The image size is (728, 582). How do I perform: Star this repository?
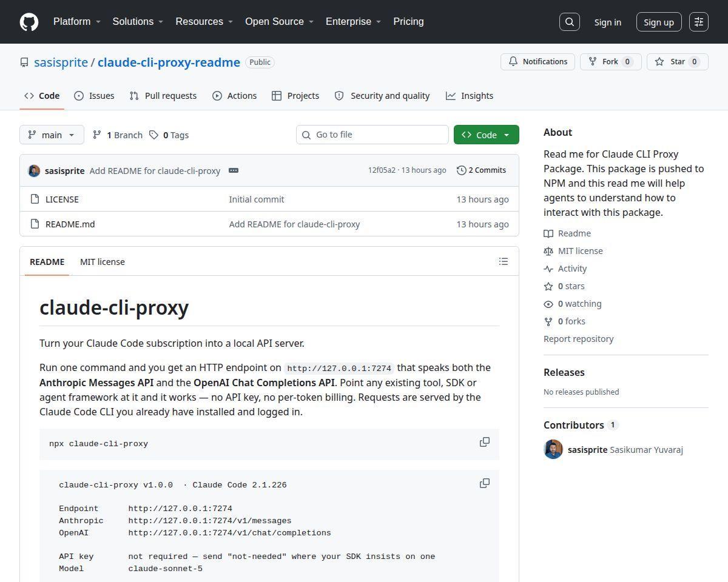point(677,62)
